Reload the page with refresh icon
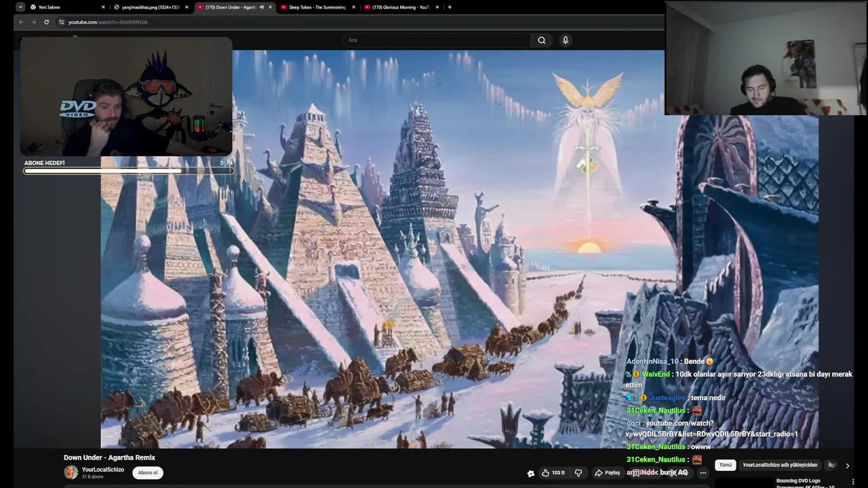This screenshot has height=488, width=868. pos(46,22)
